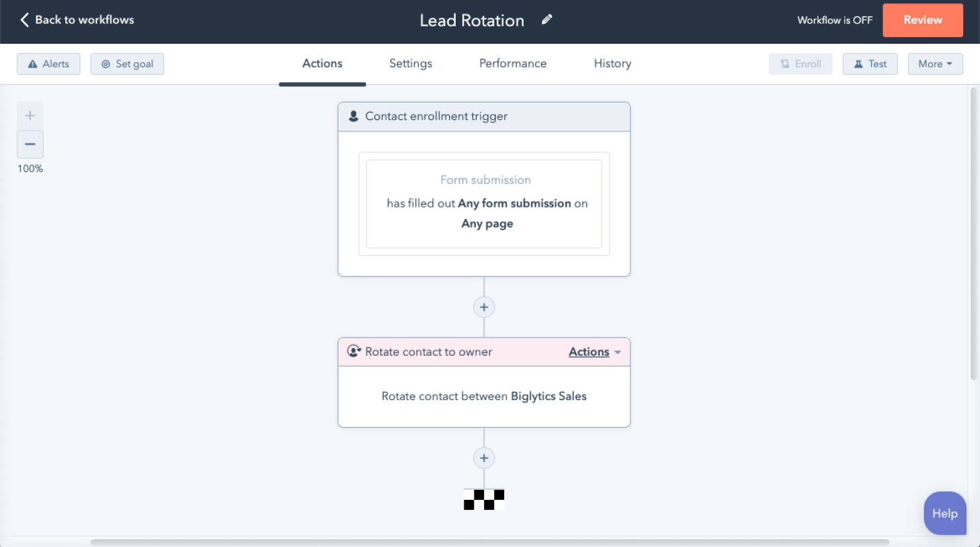
Task: Open Help with the floating Help bubble
Action: click(x=944, y=513)
